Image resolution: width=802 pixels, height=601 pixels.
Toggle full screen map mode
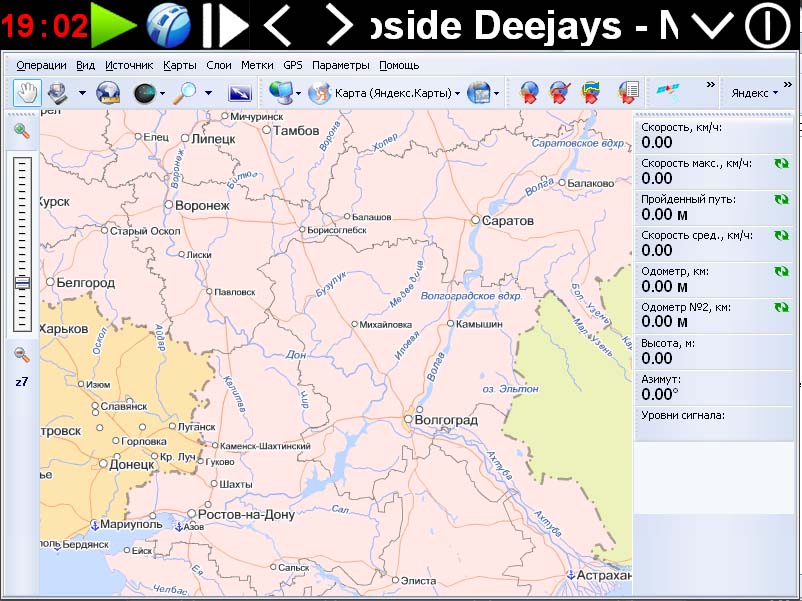tap(240, 93)
